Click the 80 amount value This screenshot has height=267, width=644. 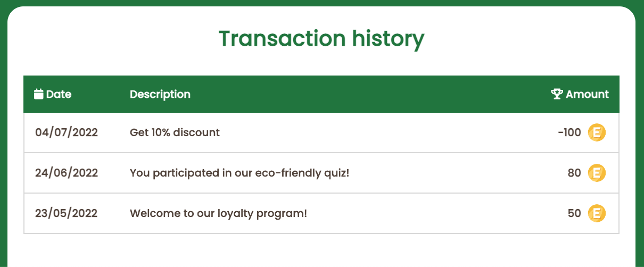(574, 173)
